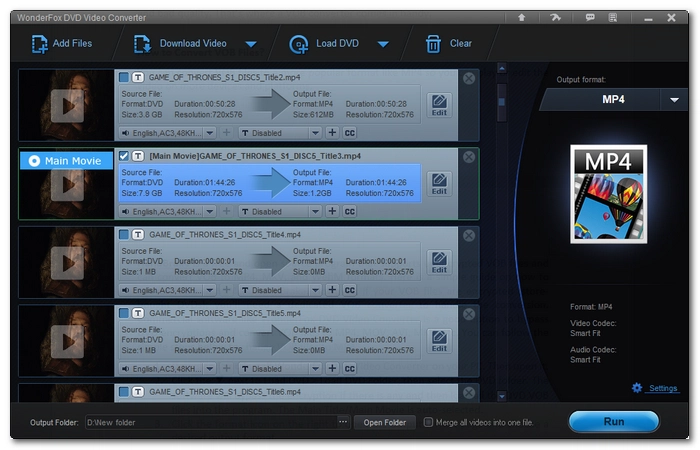
Task: Click the T rename icon for Title6.mp4
Action: click(138, 392)
